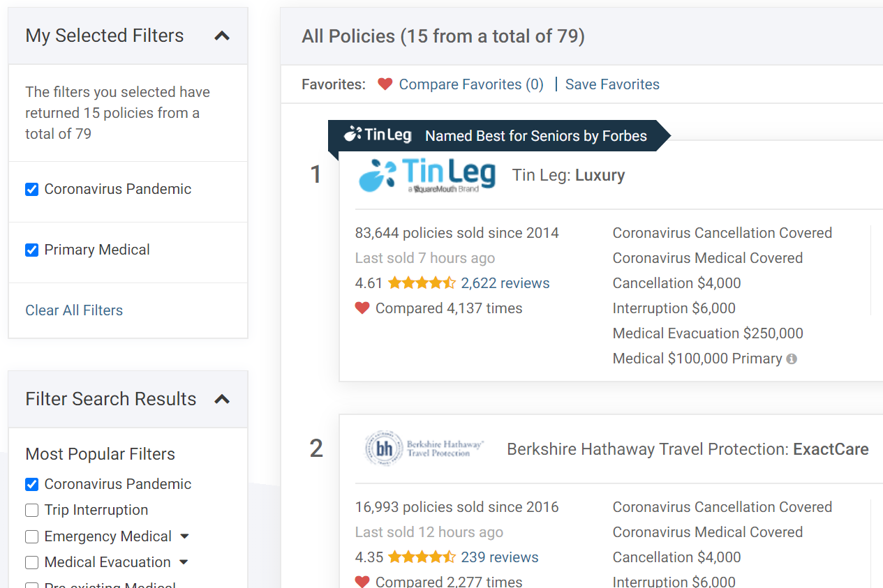Open the Medical Evacuation dropdown arrow
This screenshot has height=588, width=883.
click(x=184, y=562)
